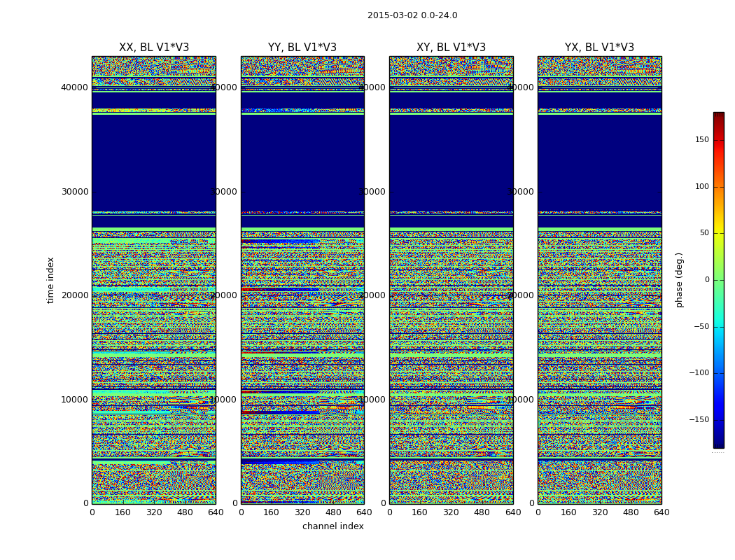The image size is (735, 560).
Task: Click the XY phase heatmap
Action: coord(451,280)
